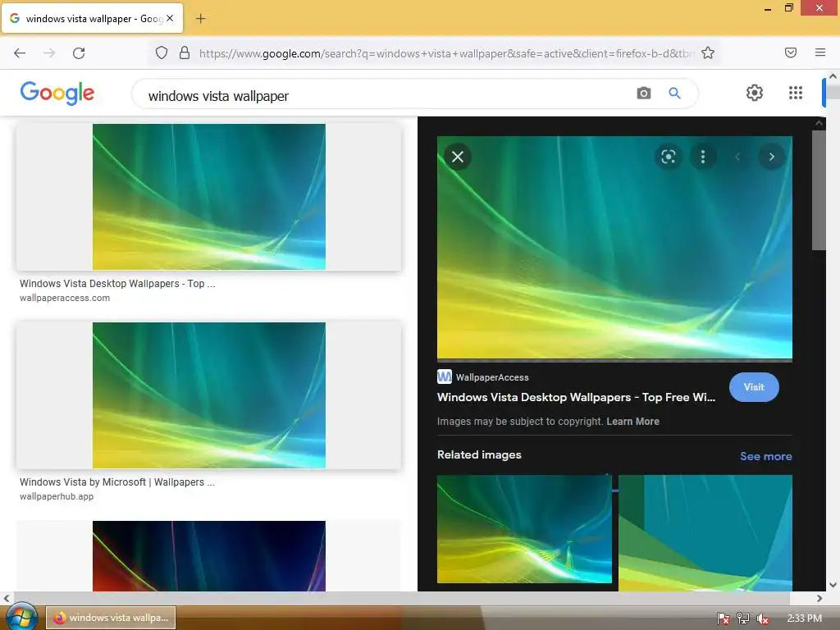Close the image preview panel

(458, 157)
